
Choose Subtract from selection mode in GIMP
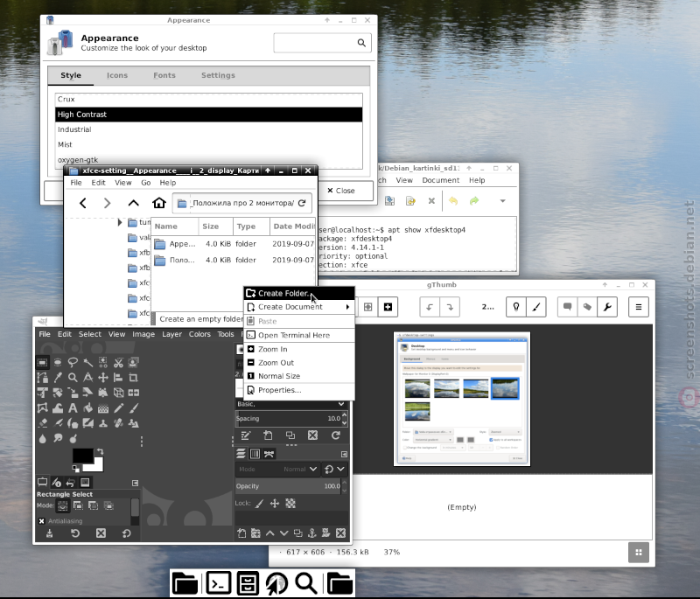coord(94,505)
